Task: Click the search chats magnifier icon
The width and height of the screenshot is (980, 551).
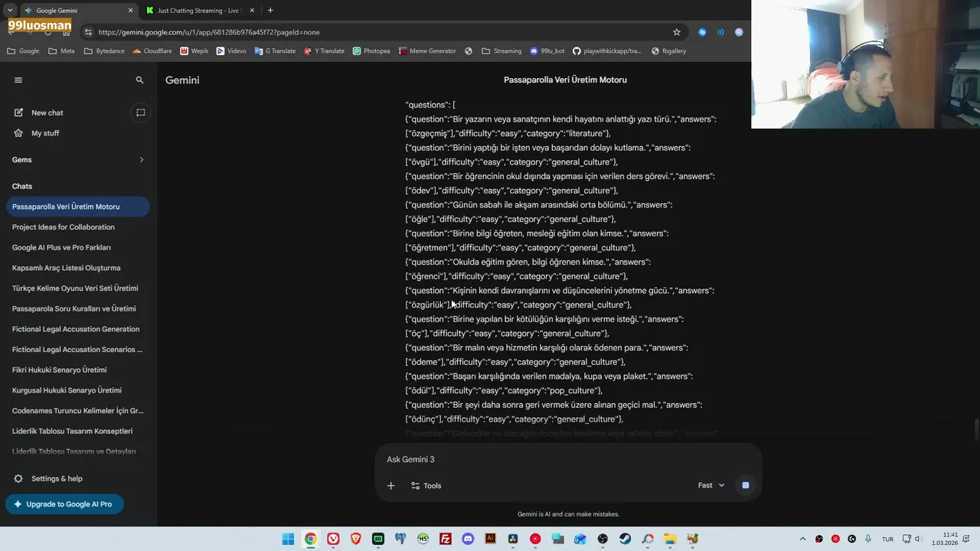Action: (x=139, y=80)
